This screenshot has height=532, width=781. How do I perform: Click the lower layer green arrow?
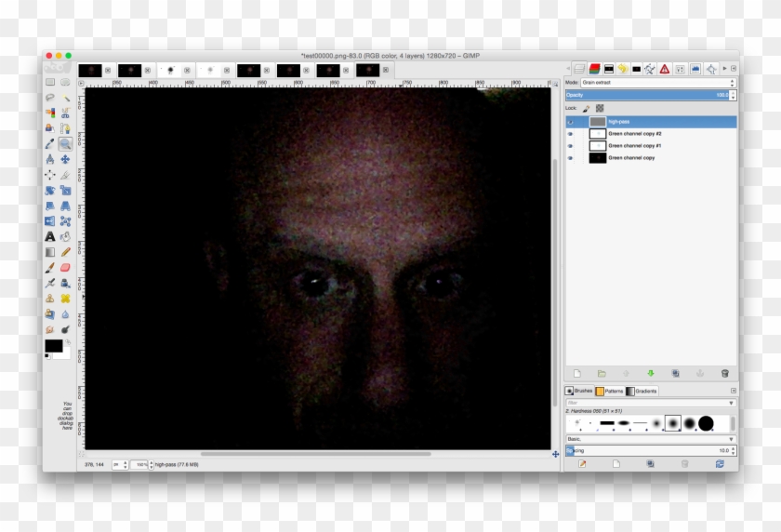(651, 373)
